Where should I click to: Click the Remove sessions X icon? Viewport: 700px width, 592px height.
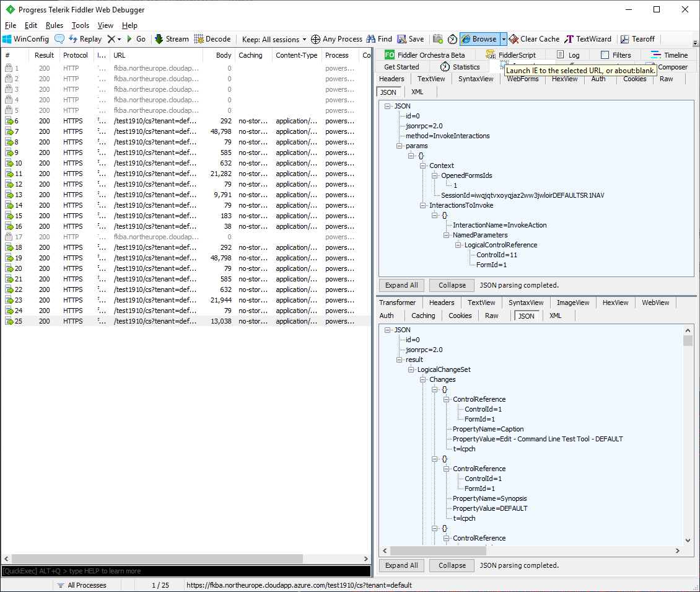coord(111,39)
